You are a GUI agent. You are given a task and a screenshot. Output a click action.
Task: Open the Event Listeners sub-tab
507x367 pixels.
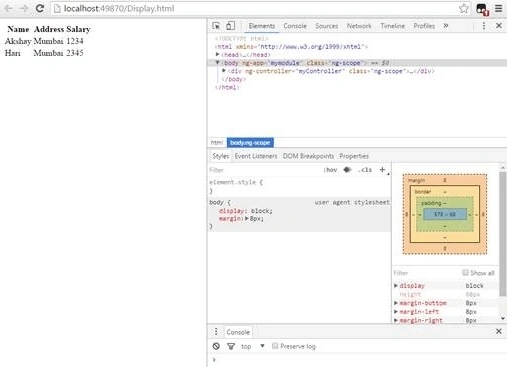256,156
